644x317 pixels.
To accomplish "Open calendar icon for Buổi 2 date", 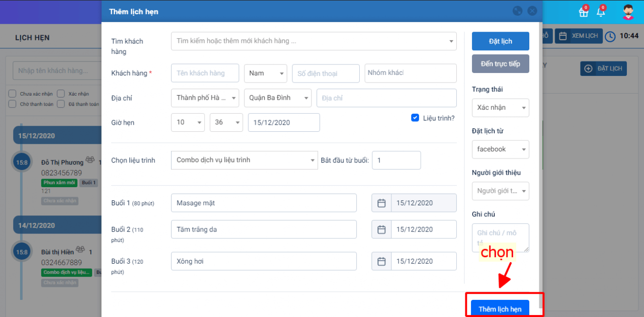I will pyautogui.click(x=381, y=229).
